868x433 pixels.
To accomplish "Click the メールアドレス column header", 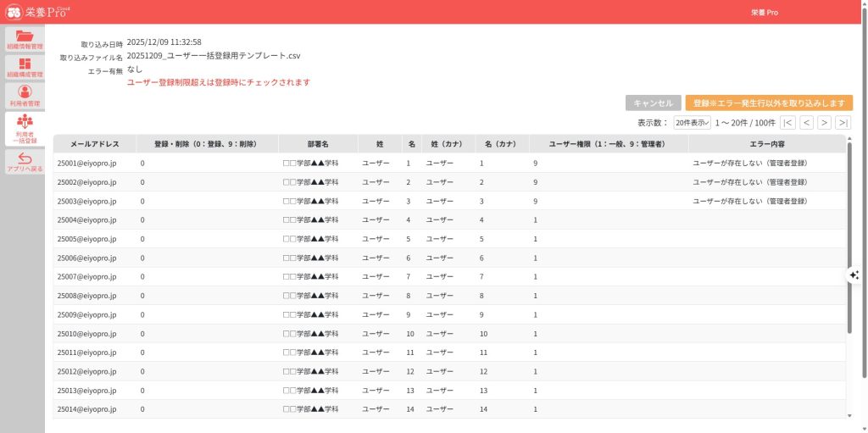I will click(x=94, y=144).
